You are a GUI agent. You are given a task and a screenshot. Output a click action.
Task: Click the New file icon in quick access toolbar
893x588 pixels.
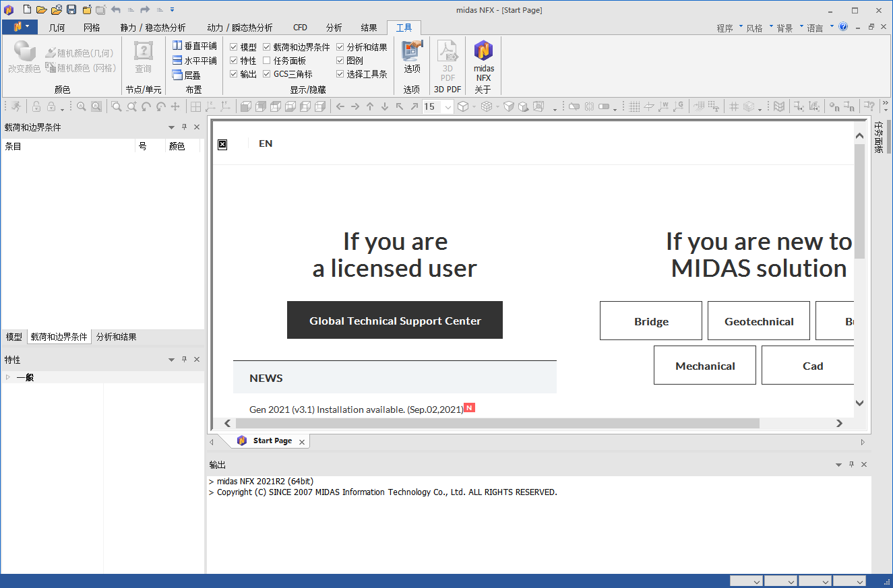(27, 9)
